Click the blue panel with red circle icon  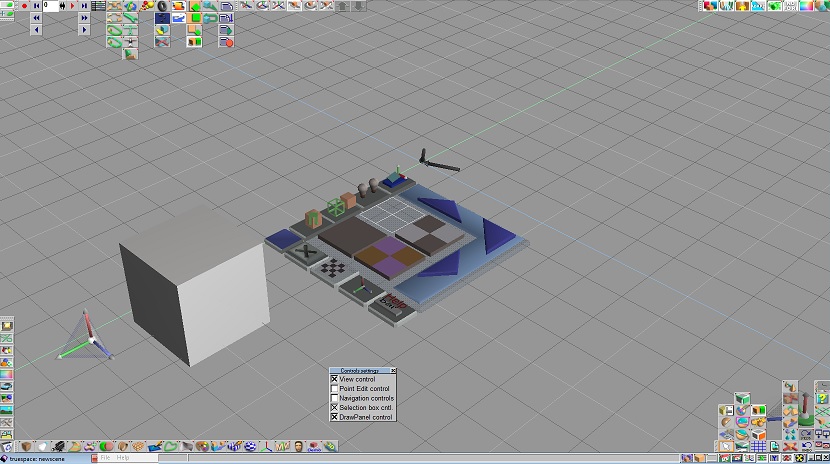click(226, 42)
